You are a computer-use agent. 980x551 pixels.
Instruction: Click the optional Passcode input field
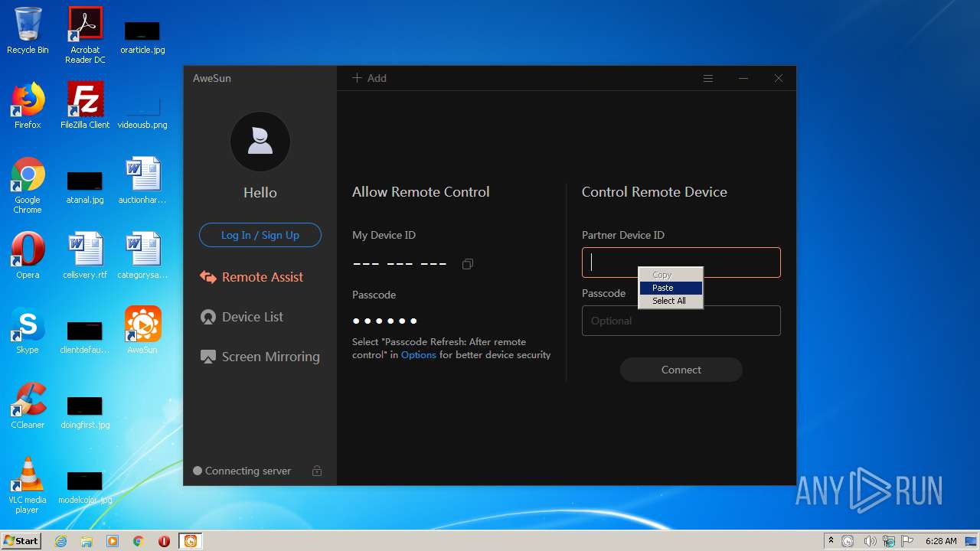click(681, 321)
